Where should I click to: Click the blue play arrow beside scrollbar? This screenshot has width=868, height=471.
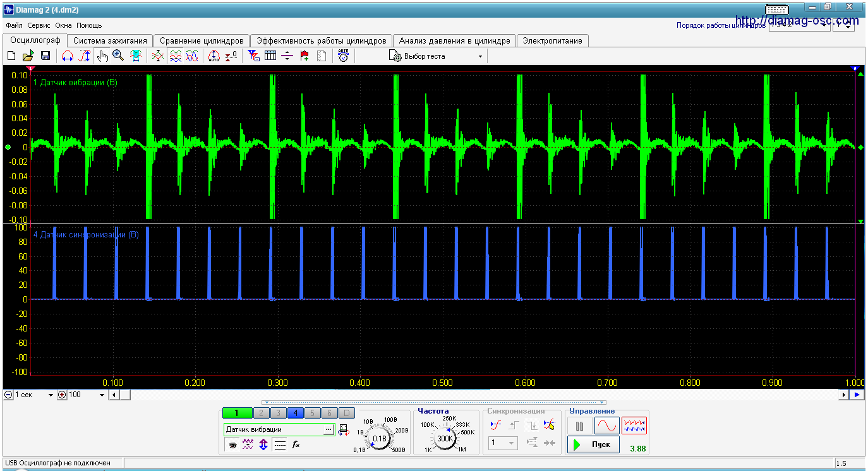point(857,395)
